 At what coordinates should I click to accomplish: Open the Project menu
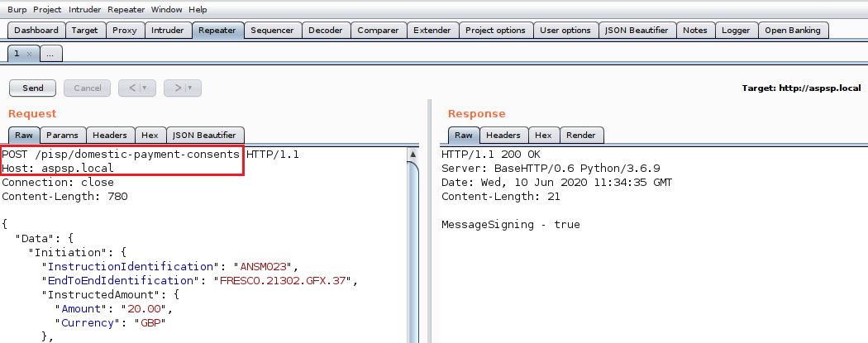[x=47, y=9]
